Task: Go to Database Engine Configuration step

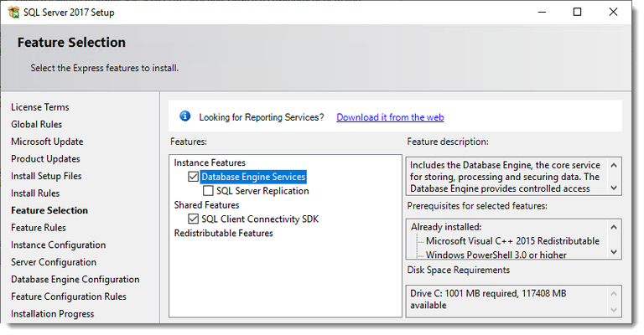Action: point(75,279)
